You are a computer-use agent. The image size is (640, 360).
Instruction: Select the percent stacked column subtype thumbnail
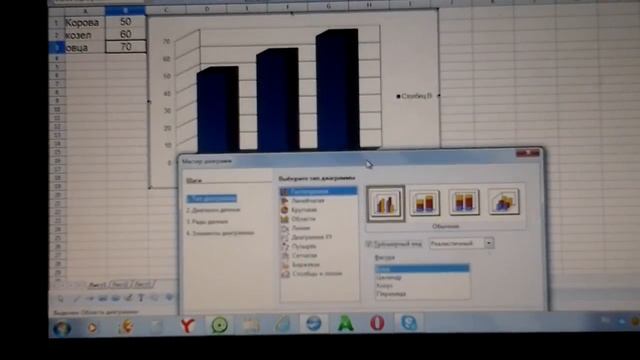click(x=464, y=202)
